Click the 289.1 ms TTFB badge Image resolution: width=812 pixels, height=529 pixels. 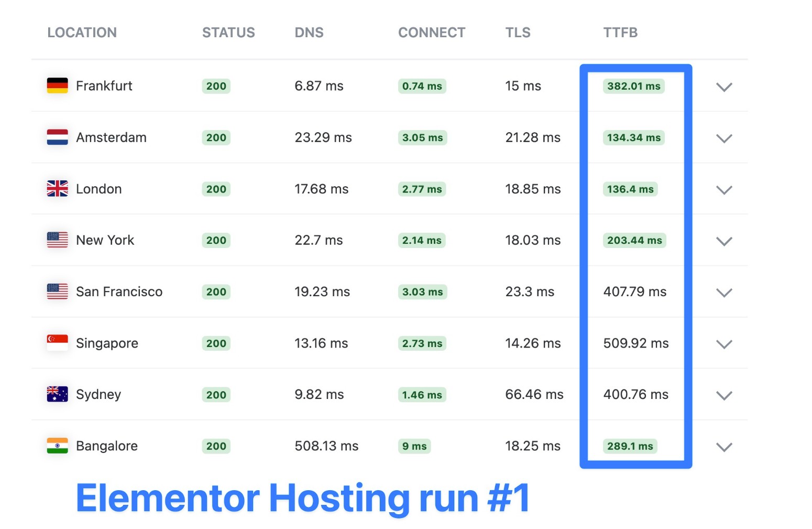[630, 446]
